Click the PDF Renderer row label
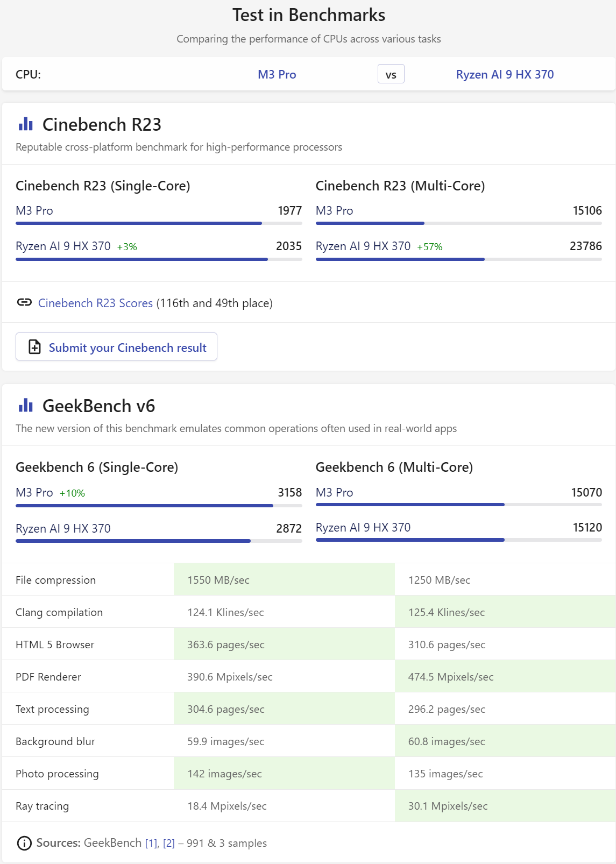 (x=48, y=677)
